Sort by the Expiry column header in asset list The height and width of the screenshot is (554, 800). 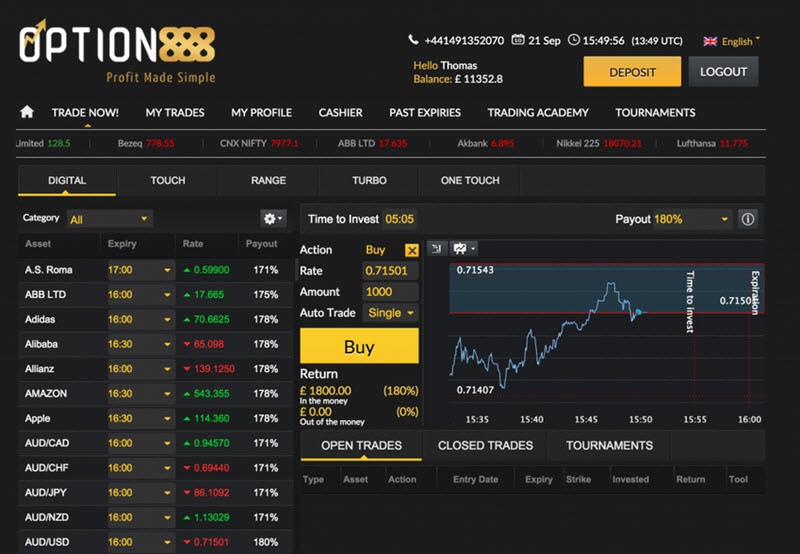coord(122,244)
